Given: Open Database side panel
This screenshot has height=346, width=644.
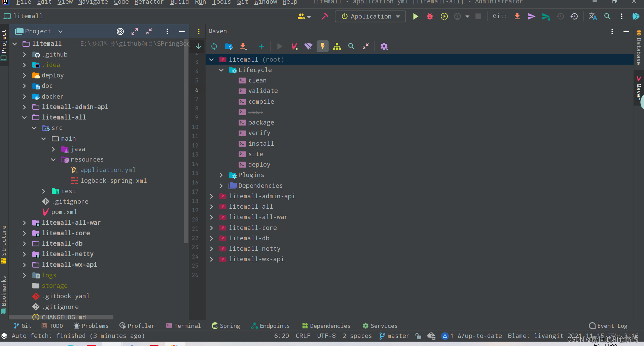Looking at the screenshot, I should (639, 47).
